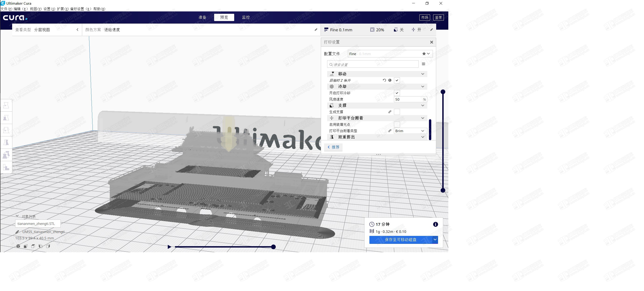Switch to 3D perspective view cube icon
Image resolution: width=644 pixels, height=291 pixels.
[18, 246]
